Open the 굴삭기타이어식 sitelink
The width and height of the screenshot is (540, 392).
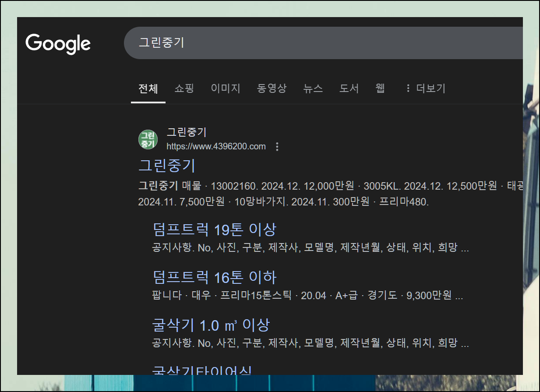pos(202,371)
